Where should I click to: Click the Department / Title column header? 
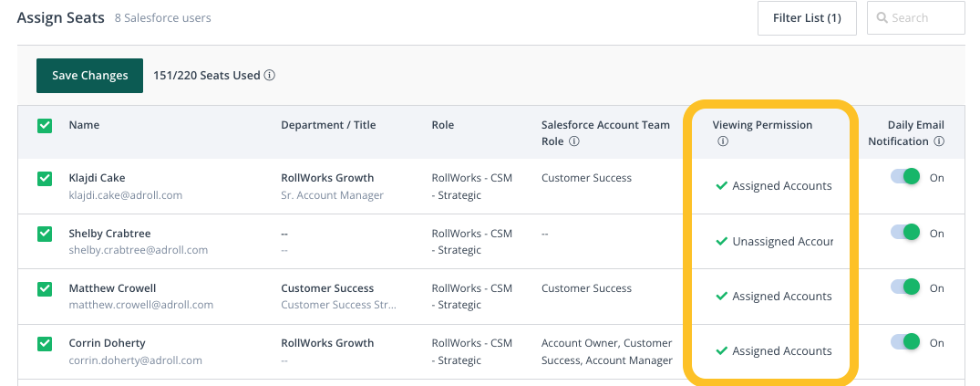tap(328, 124)
